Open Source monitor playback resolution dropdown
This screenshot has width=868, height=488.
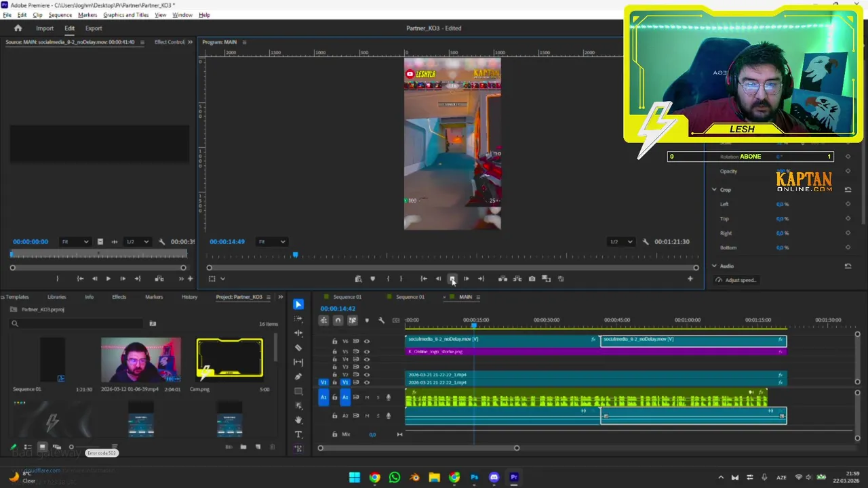pos(138,242)
